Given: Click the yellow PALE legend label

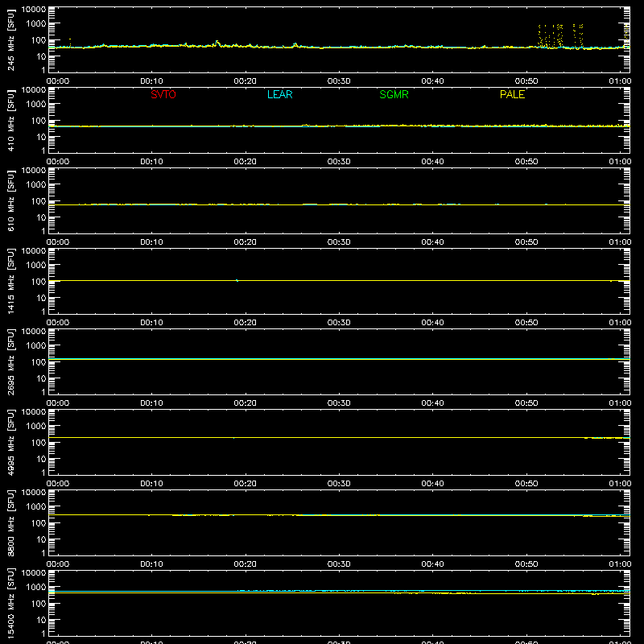Looking at the screenshot, I should pos(512,94).
